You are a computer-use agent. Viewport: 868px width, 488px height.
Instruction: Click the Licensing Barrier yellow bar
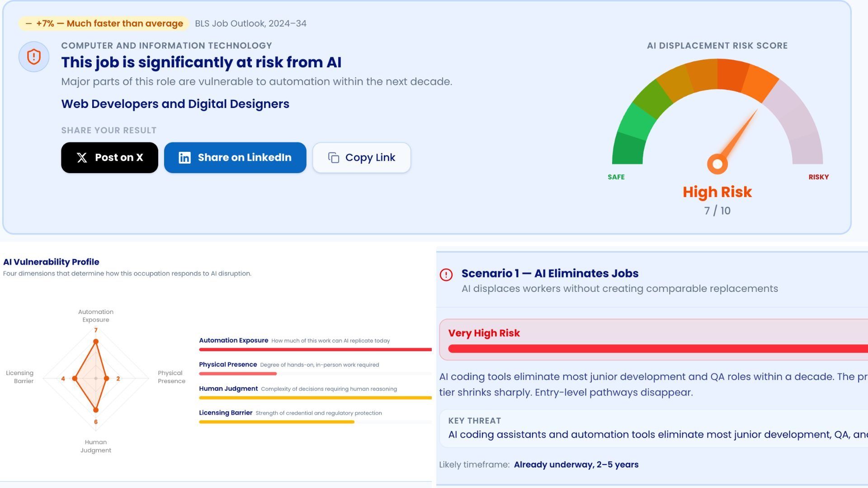pyautogui.click(x=276, y=422)
